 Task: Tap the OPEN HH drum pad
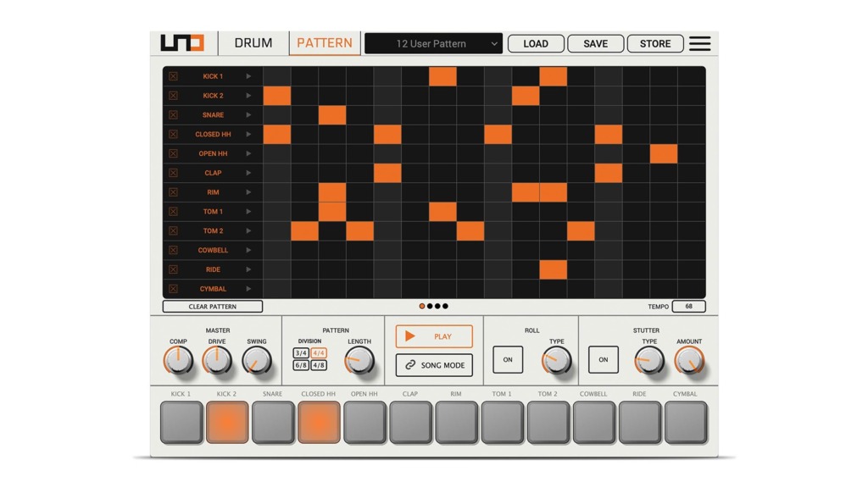pos(364,423)
